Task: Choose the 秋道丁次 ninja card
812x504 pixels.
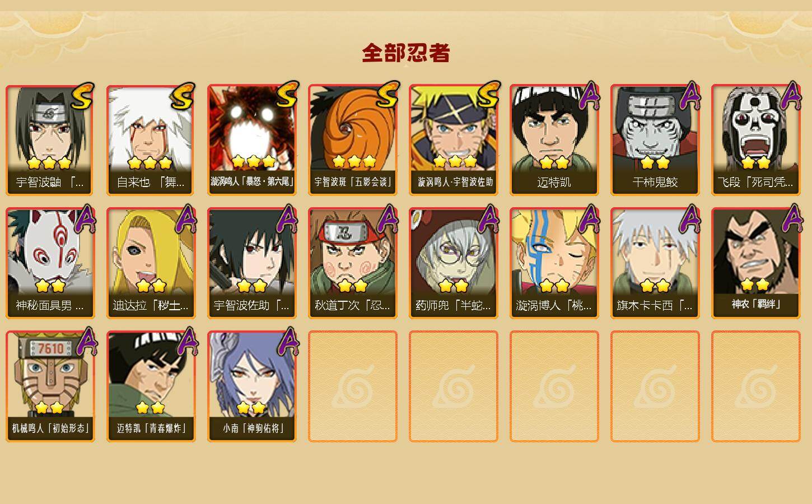Action: coord(352,263)
